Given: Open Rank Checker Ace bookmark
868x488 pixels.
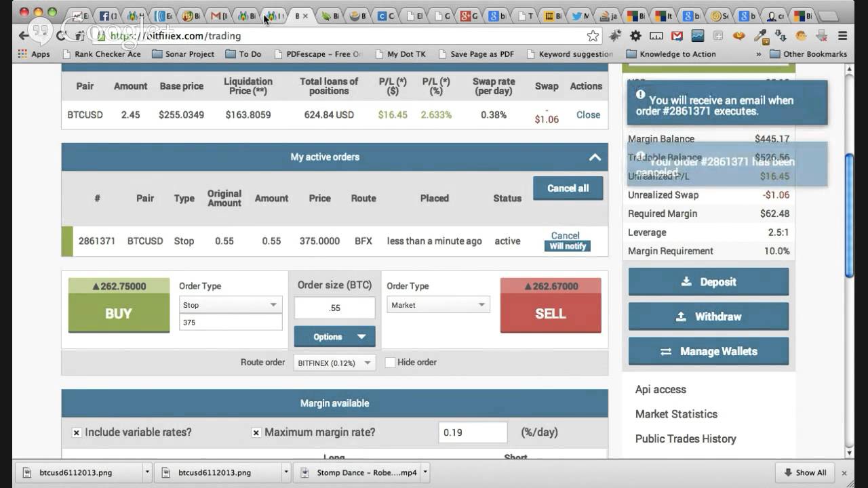Looking at the screenshot, I should click(100, 54).
